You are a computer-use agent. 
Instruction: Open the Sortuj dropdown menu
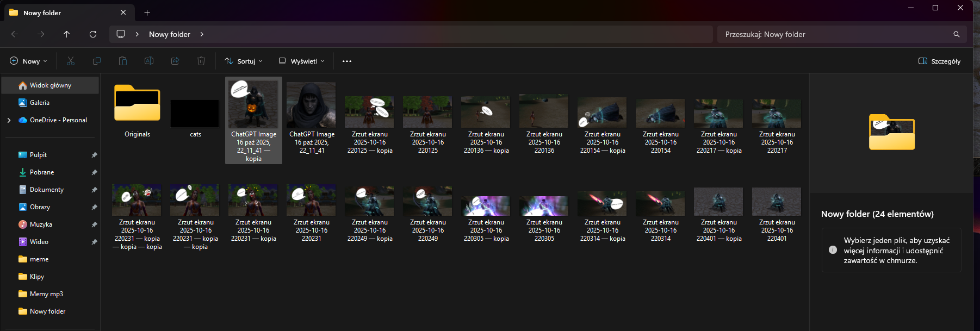point(244,61)
